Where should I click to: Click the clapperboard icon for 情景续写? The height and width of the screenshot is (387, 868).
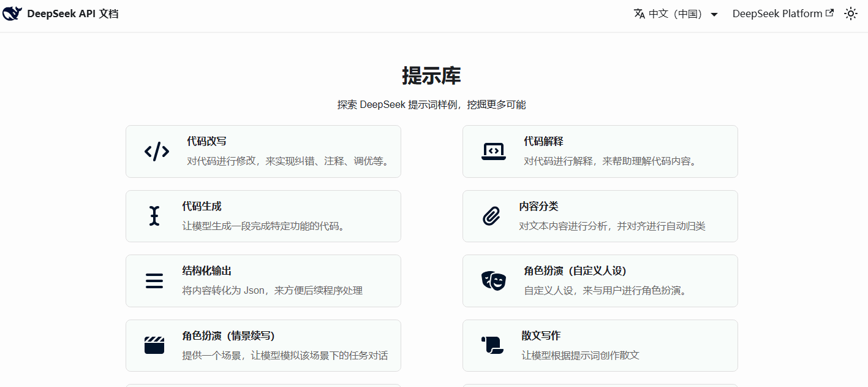click(x=154, y=345)
